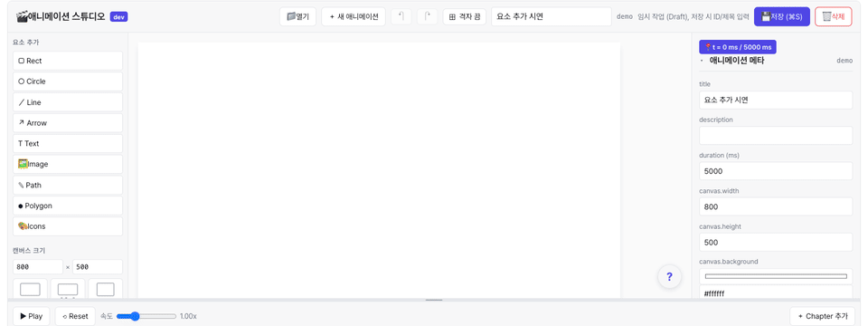Click the blank white canvas area
Screen dimensions: 868x326
pos(379,170)
